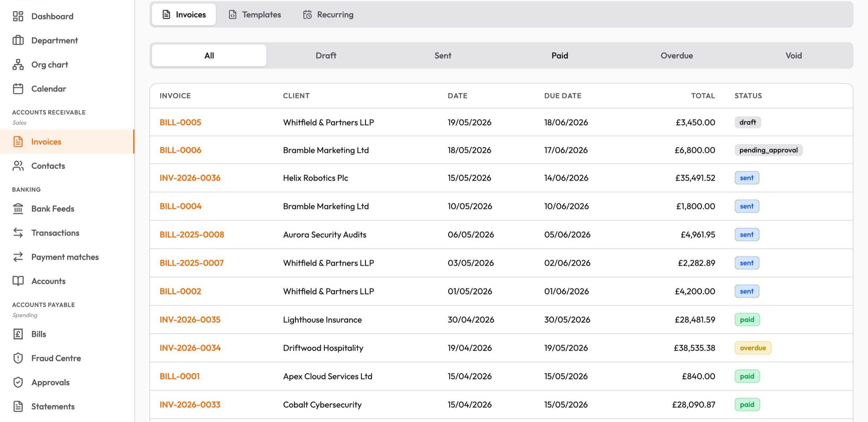Click the Helix Robotics Plc client cell
This screenshot has width=868, height=422.
point(315,178)
